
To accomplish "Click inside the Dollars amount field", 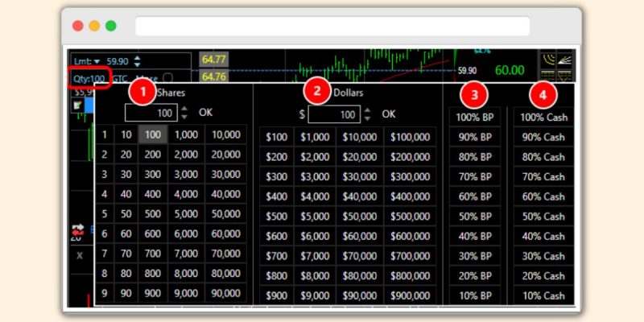I will (x=334, y=114).
